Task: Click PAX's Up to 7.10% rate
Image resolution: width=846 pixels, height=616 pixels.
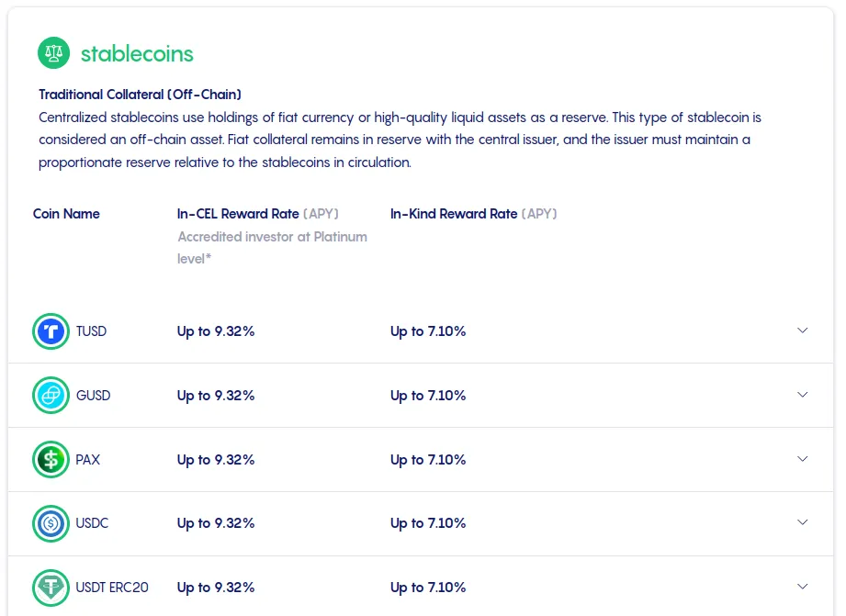Action: pyautogui.click(x=428, y=460)
